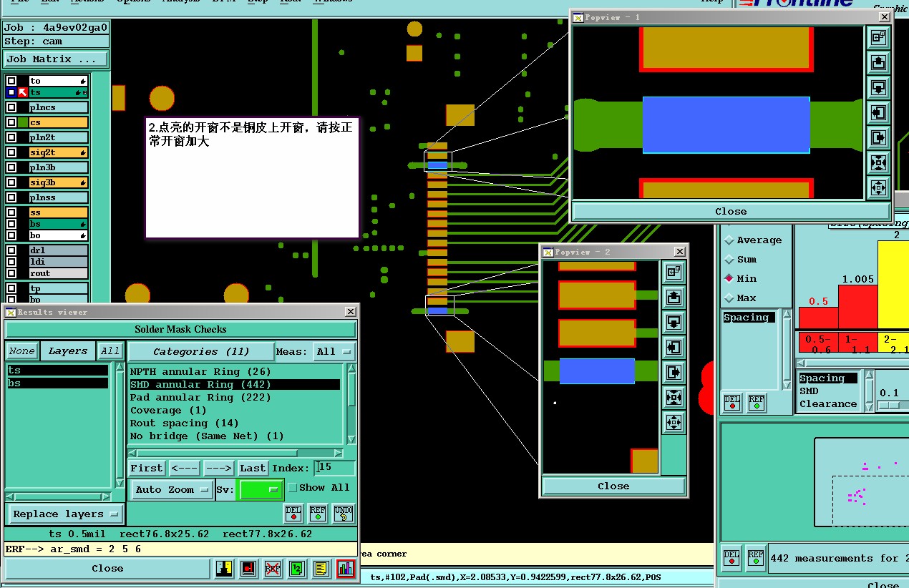Click DEL icon beside 442 measurements text

(731, 558)
